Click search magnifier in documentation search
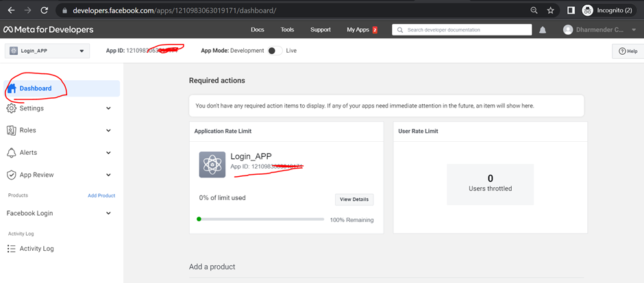Screen dimensions: 644x283 pyautogui.click(x=399, y=30)
